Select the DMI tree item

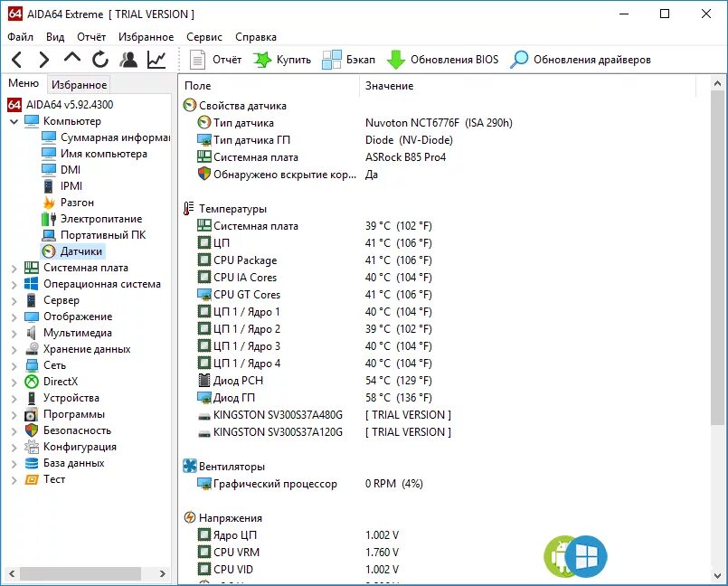61,170
